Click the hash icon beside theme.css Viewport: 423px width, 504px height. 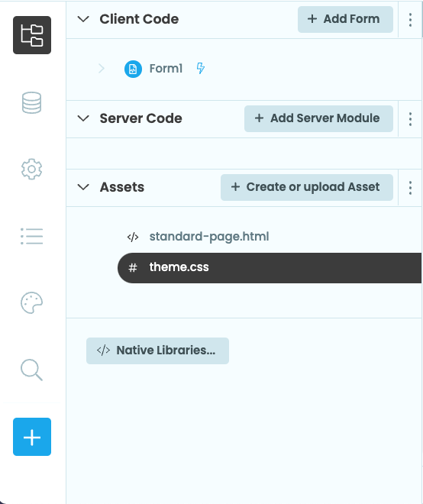pos(133,267)
